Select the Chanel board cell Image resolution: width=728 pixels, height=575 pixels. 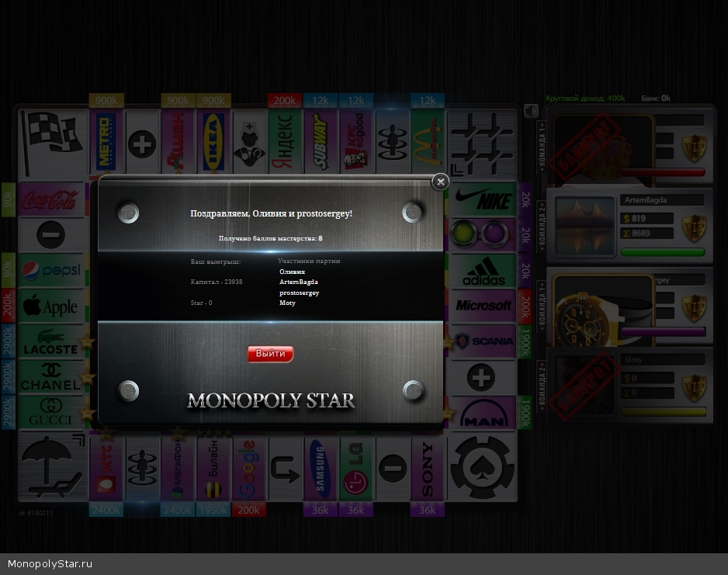(x=51, y=377)
